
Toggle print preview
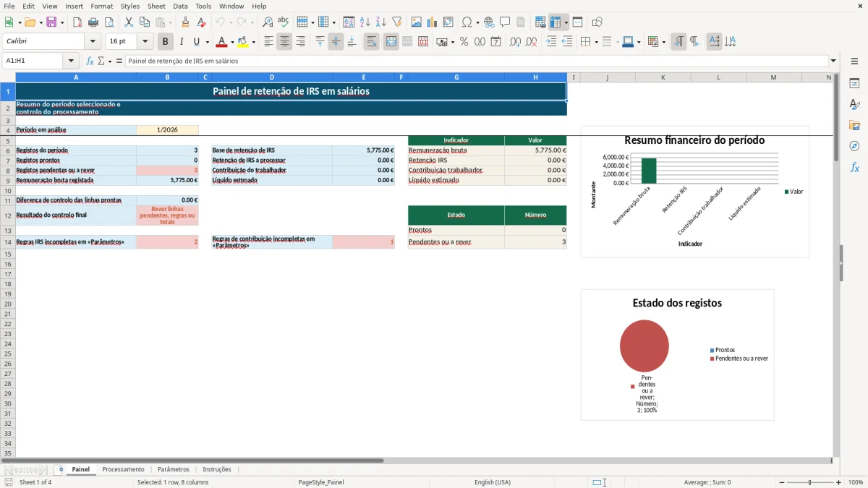coord(109,22)
